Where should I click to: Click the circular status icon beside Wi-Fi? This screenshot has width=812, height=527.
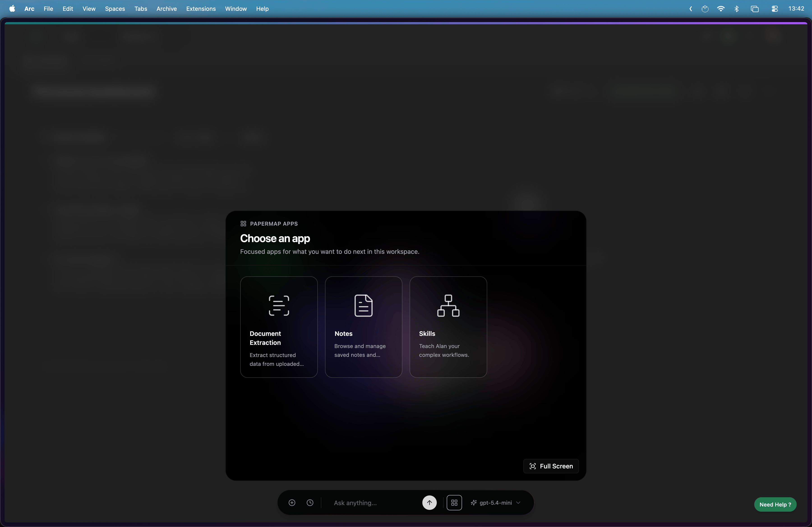705,9
